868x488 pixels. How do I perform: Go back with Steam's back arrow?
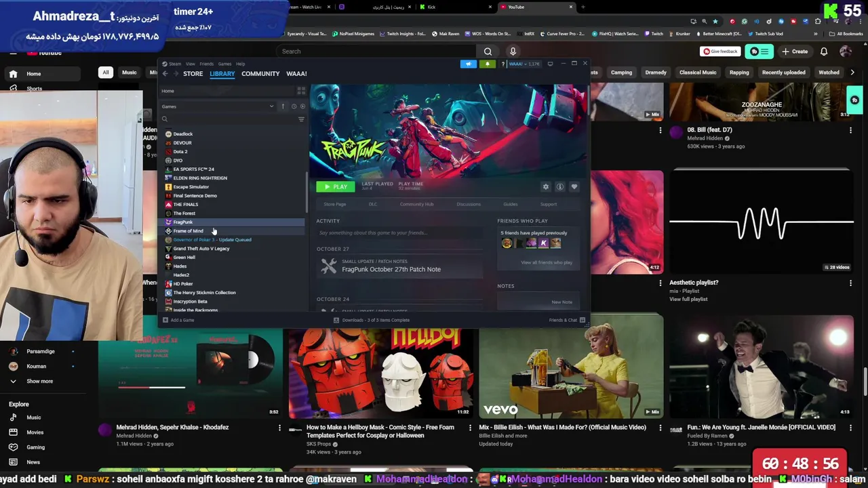(165, 73)
